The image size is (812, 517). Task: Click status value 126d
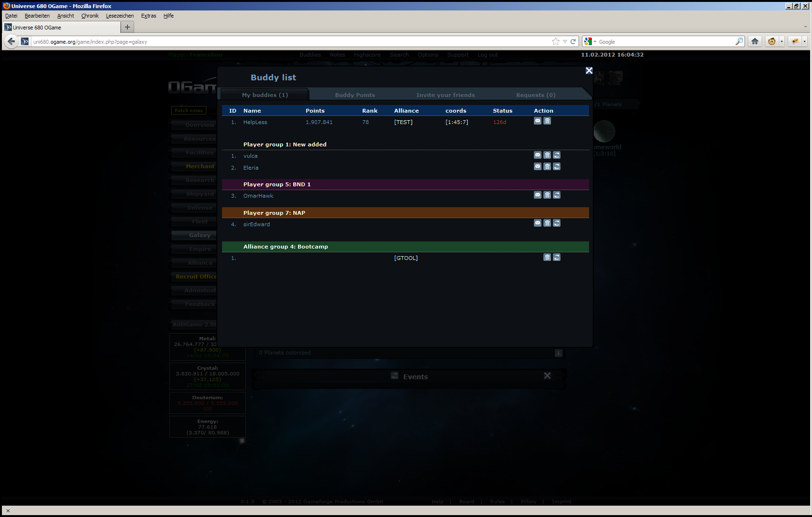[x=500, y=122]
